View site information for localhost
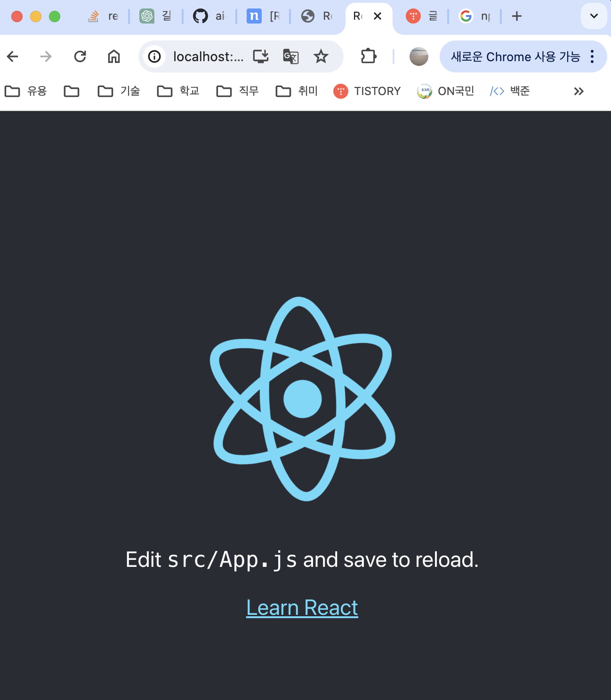This screenshot has width=611, height=700. 154,57
